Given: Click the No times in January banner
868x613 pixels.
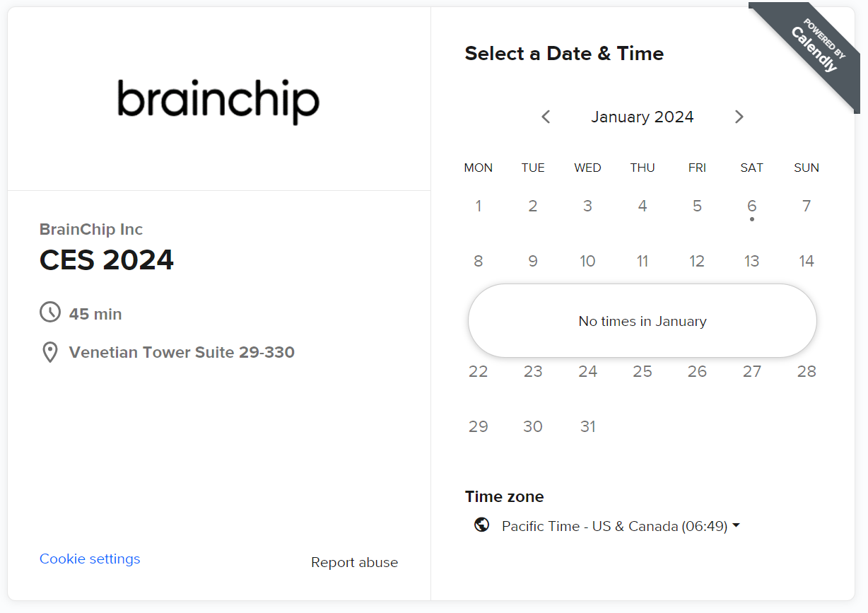Looking at the screenshot, I should tap(642, 321).
